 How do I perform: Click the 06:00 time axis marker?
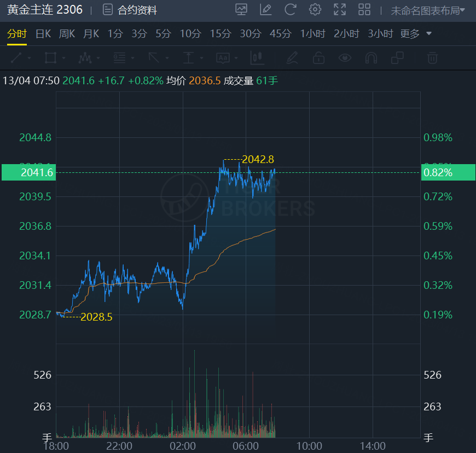[246, 446]
